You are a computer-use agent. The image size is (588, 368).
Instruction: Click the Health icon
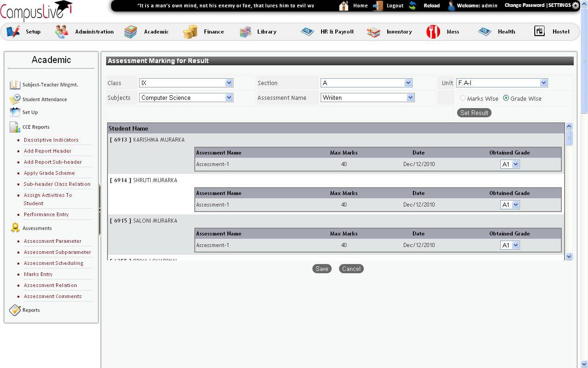485,31
